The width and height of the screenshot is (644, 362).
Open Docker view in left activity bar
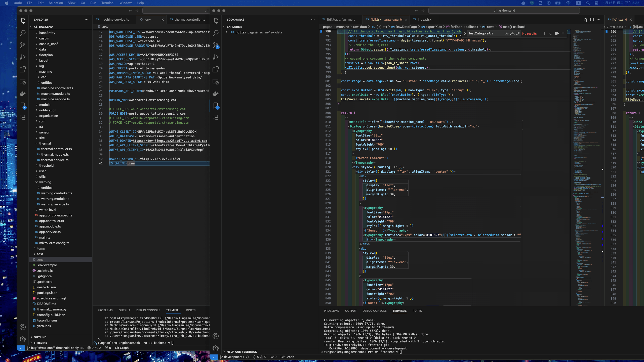[23, 94]
